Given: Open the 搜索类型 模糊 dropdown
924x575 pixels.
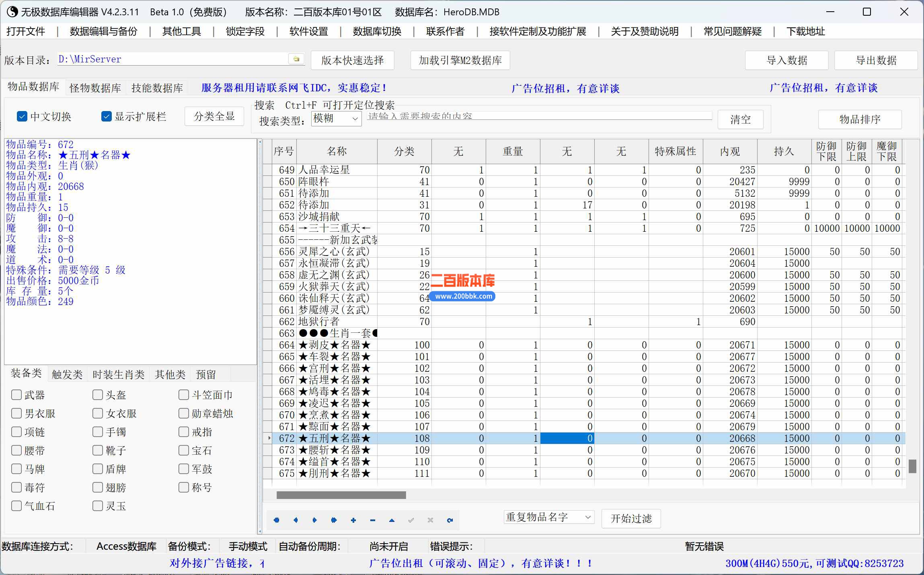Looking at the screenshot, I should point(336,119).
